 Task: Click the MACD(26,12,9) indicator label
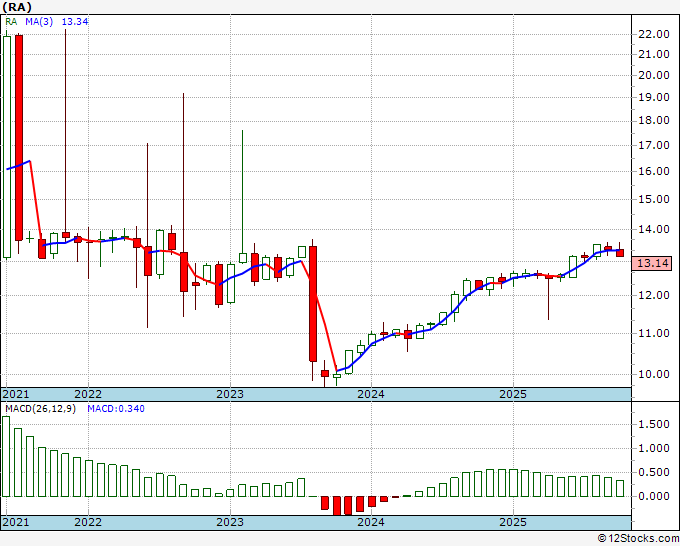point(40,409)
